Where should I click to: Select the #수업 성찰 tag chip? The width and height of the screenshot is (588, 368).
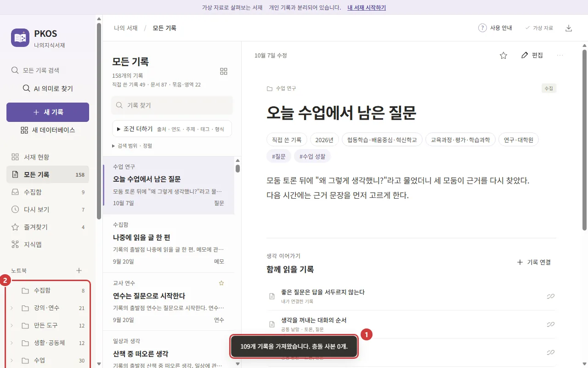click(312, 156)
